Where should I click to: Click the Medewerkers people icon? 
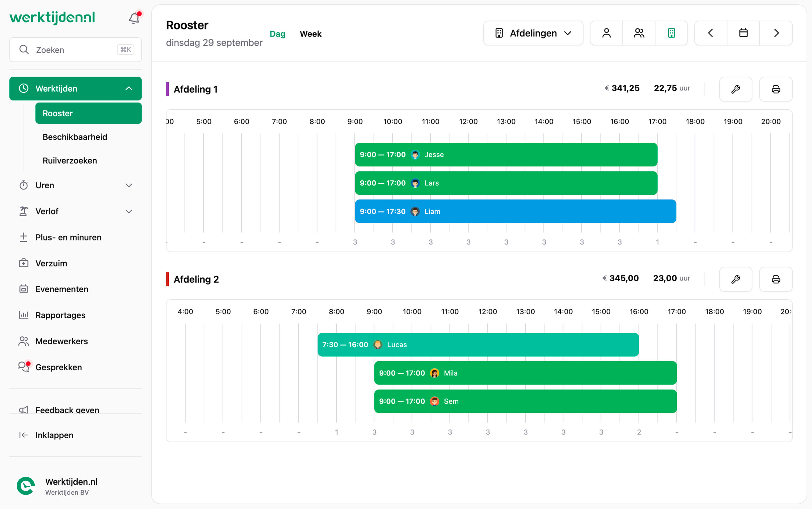pyautogui.click(x=24, y=341)
